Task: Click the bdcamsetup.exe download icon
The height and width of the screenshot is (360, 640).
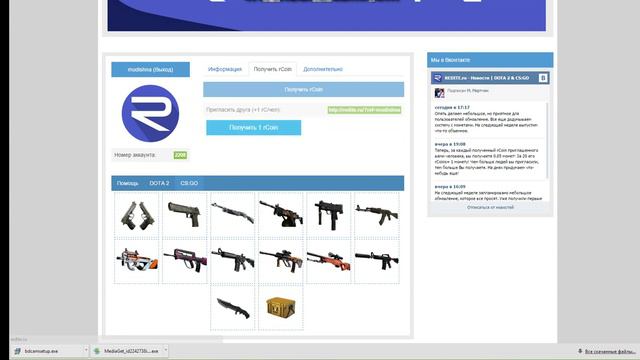Action: tap(17, 351)
